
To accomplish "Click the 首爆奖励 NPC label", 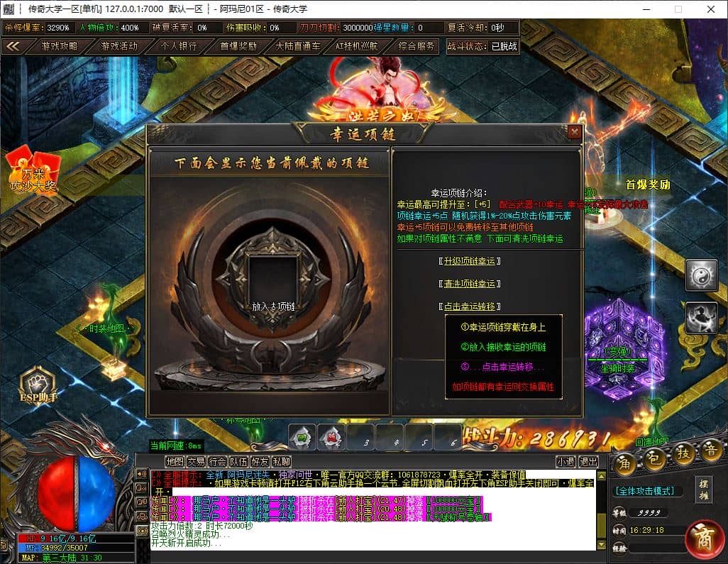I will (648, 184).
